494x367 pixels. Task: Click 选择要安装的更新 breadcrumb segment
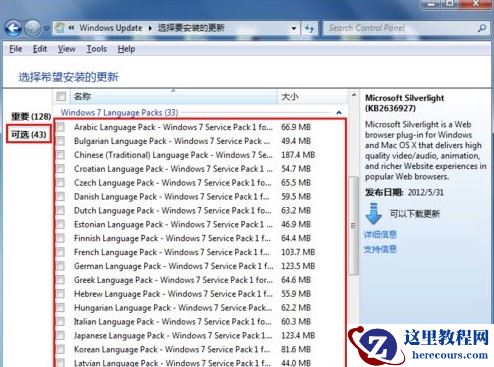pyautogui.click(x=191, y=28)
